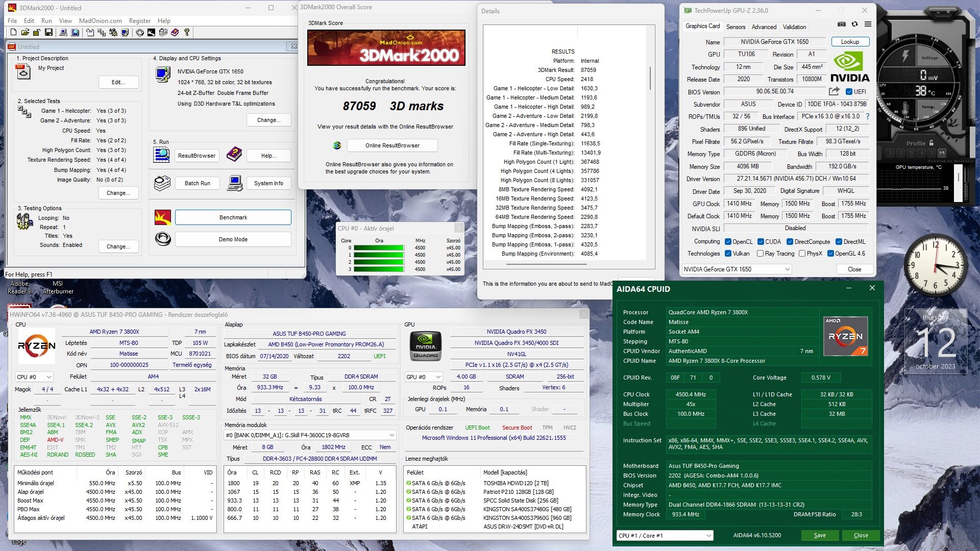Click the Batch Run stack toolbar icon
The height and width of the screenshot is (551, 980).
point(163,33)
